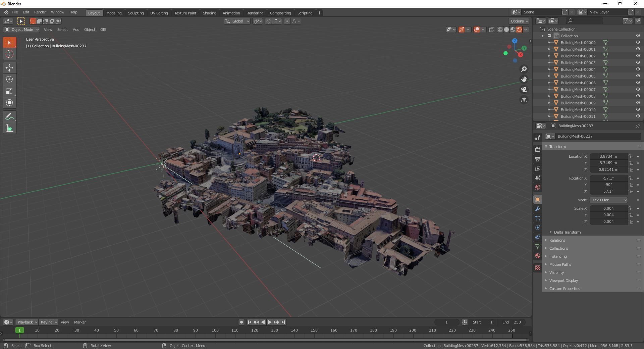Open the Texture properties tab

tap(538, 268)
